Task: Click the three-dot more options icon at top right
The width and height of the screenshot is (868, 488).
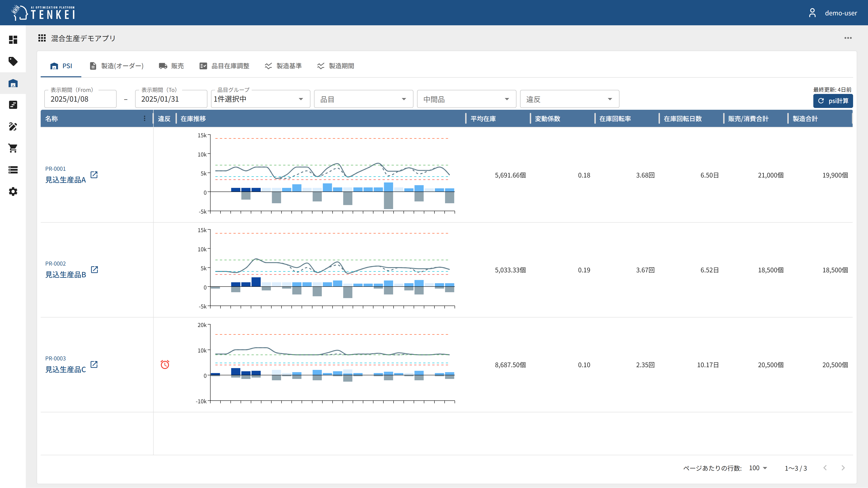Action: [848, 38]
